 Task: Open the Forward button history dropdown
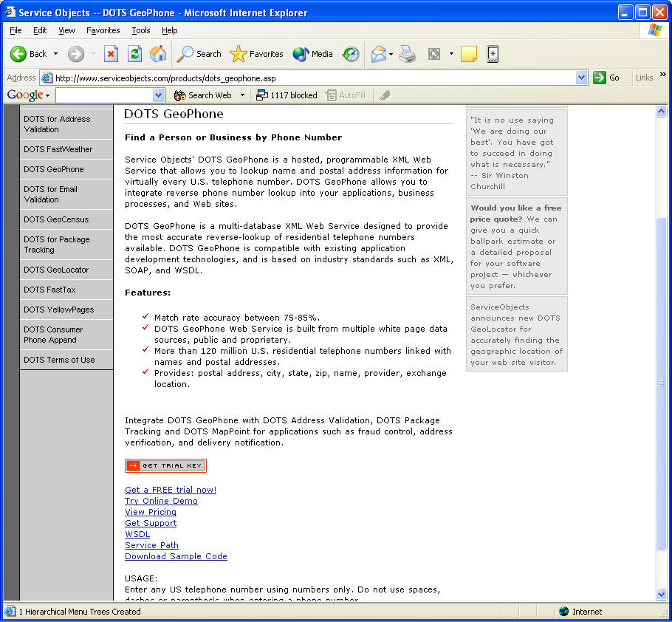tap(94, 54)
